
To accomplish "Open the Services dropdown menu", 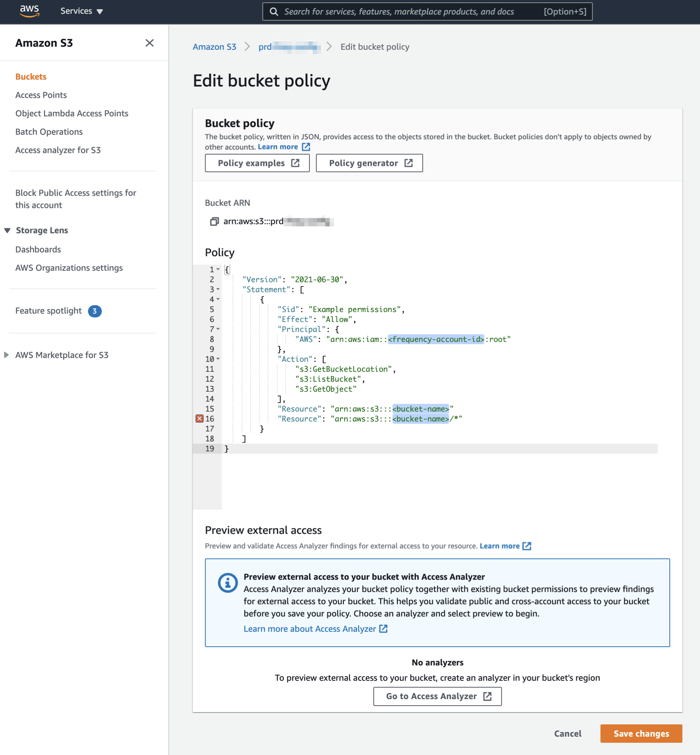I will 82,11.
